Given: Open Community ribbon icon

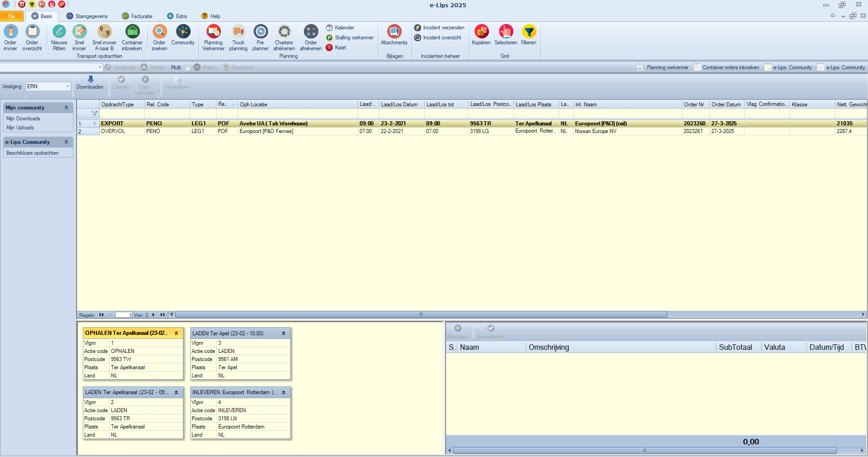Looking at the screenshot, I should [183, 35].
